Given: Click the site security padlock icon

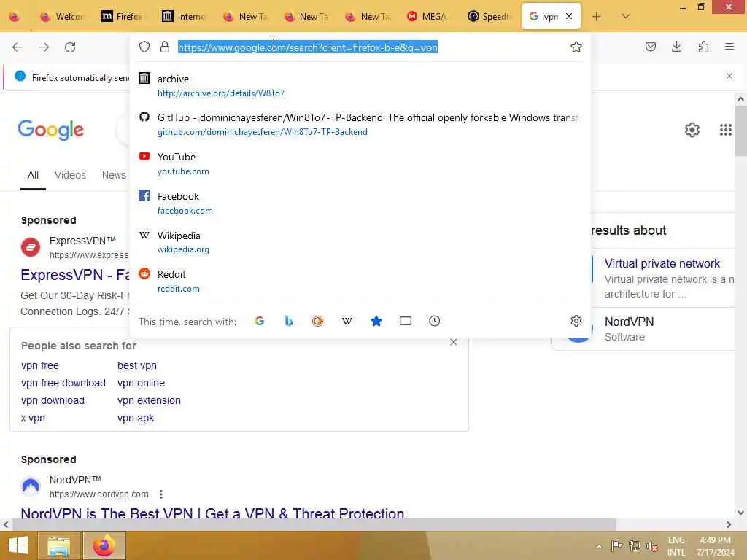Looking at the screenshot, I should point(165,47).
